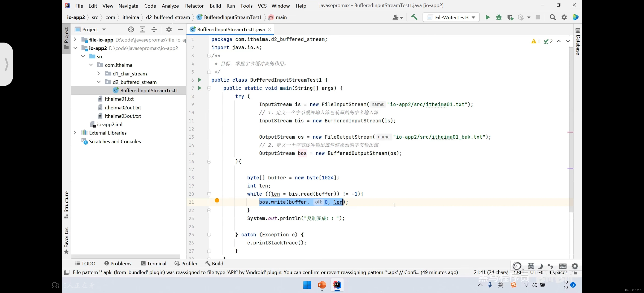Click the Problems tab at bottom

pyautogui.click(x=118, y=263)
